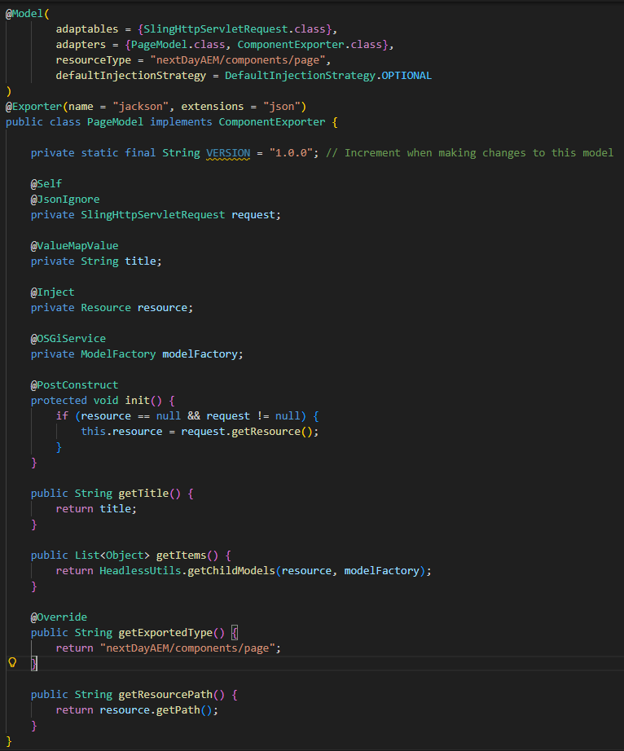The width and height of the screenshot is (624, 751).
Task: Click the "jackson" string literal
Action: click(x=141, y=106)
